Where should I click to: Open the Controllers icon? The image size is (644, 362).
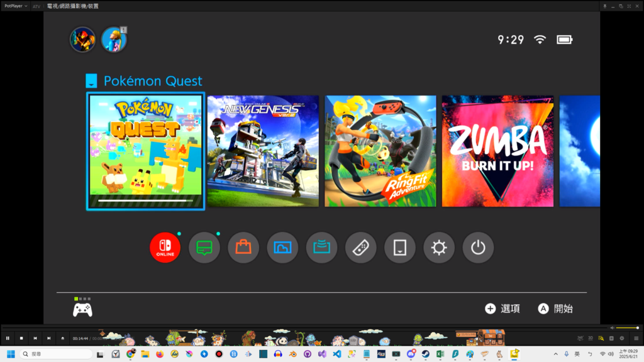pyautogui.click(x=360, y=248)
